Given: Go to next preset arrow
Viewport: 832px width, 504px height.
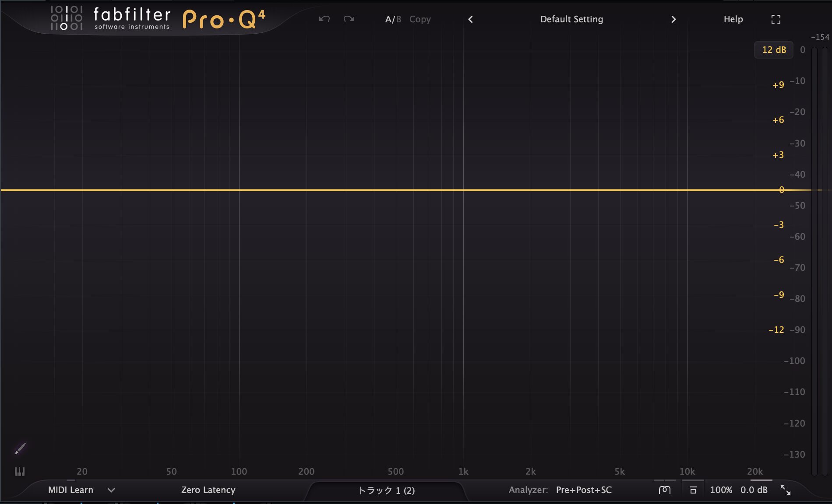Looking at the screenshot, I should point(673,19).
